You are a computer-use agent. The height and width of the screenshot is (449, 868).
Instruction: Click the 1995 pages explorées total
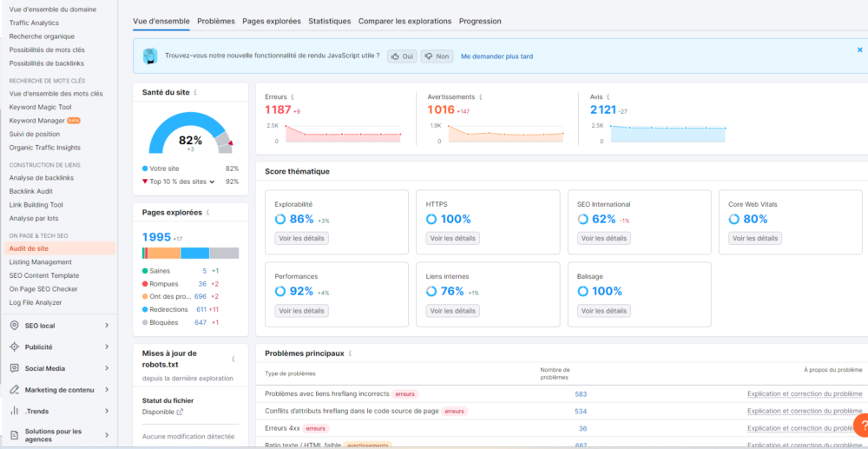pyautogui.click(x=156, y=237)
